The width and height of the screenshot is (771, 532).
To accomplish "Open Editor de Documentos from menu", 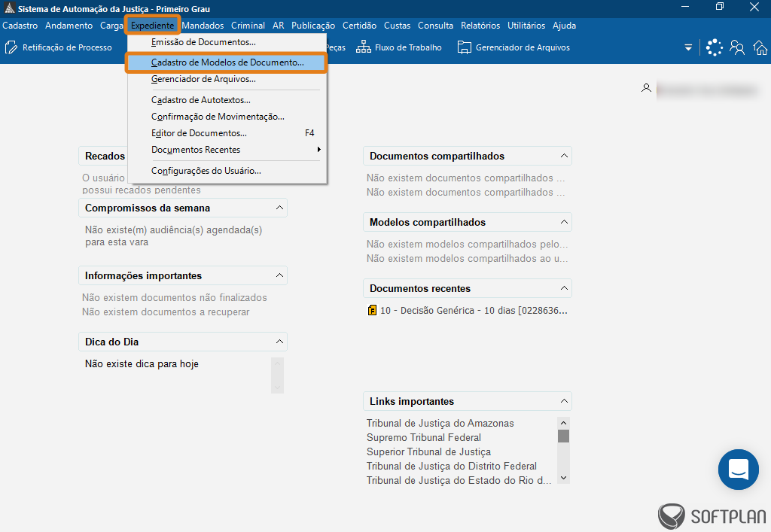I will (x=227, y=133).
